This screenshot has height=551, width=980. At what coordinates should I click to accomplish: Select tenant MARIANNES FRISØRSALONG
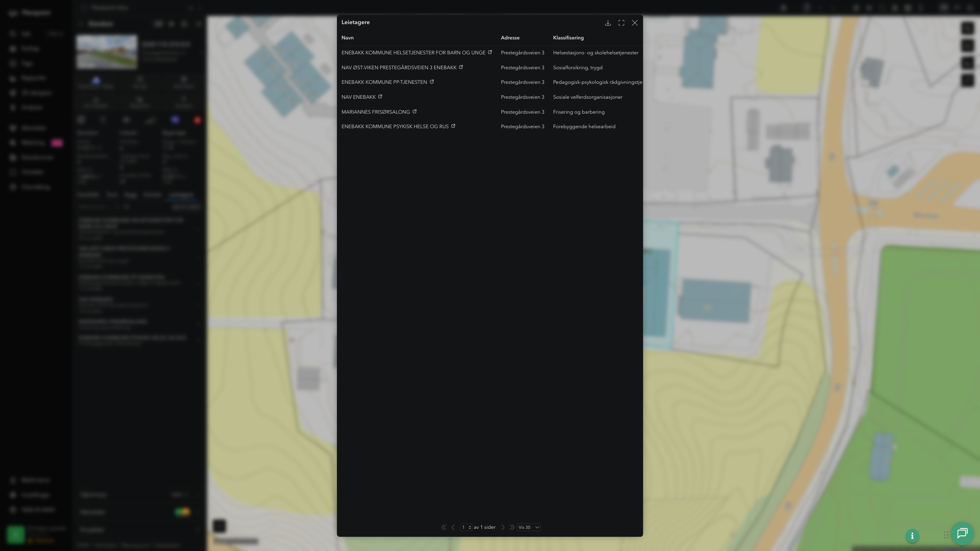click(x=376, y=112)
